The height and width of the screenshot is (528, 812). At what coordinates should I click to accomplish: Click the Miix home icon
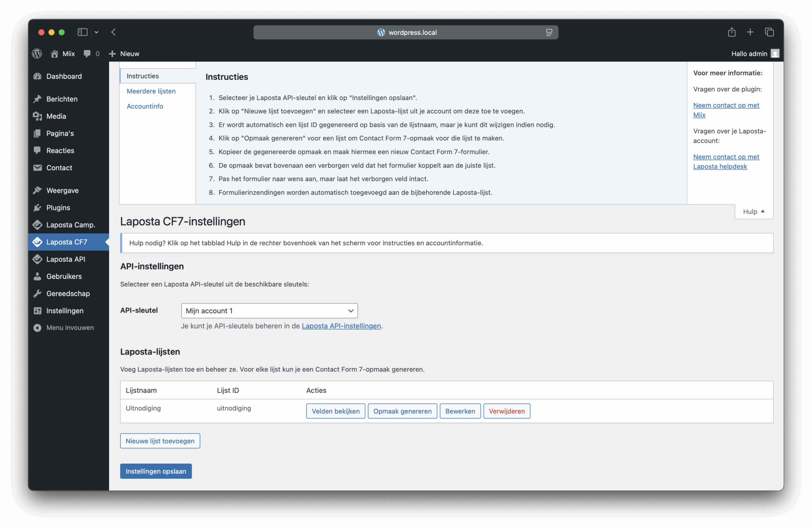54,54
